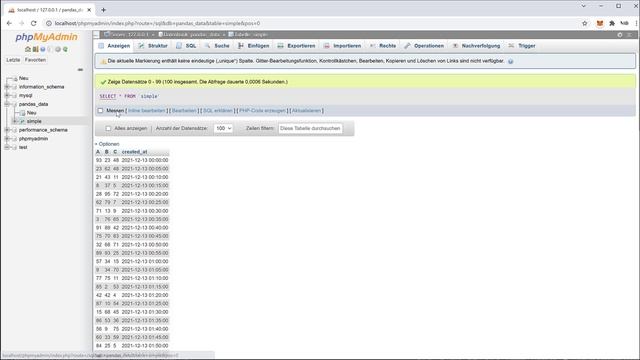
Task: Open Letzte tab in sidebar
Action: (13, 60)
